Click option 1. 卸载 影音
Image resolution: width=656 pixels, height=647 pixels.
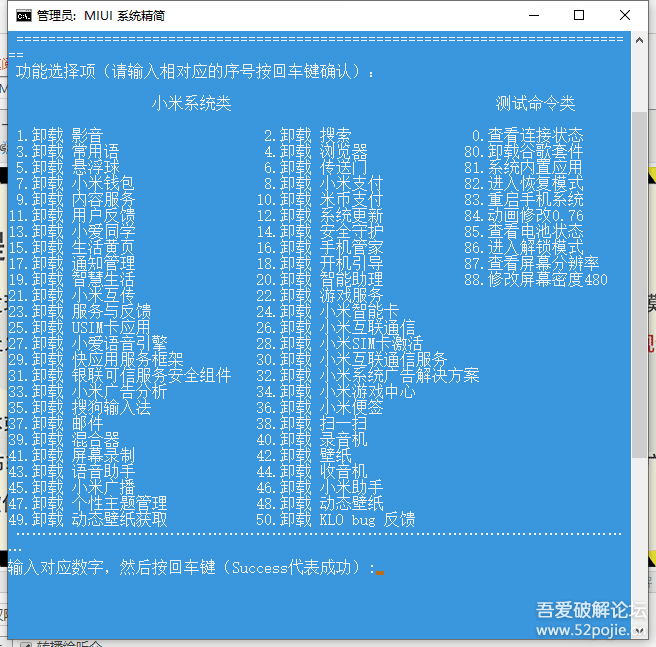click(x=59, y=136)
